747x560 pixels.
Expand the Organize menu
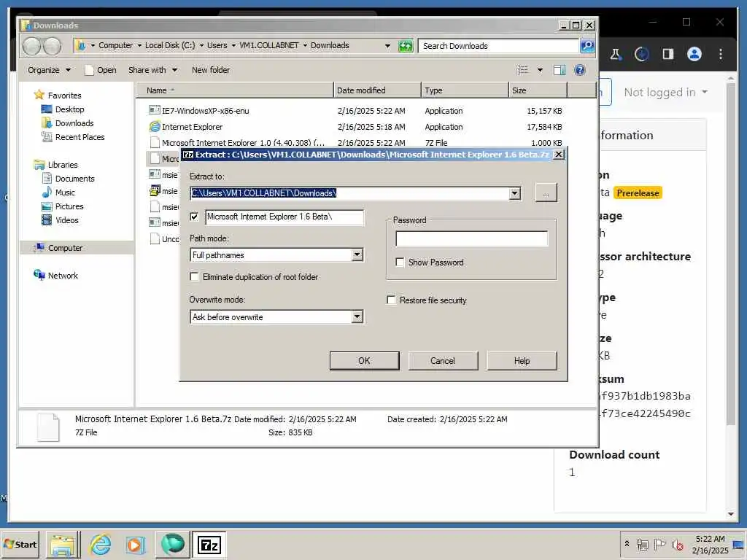pyautogui.click(x=49, y=70)
